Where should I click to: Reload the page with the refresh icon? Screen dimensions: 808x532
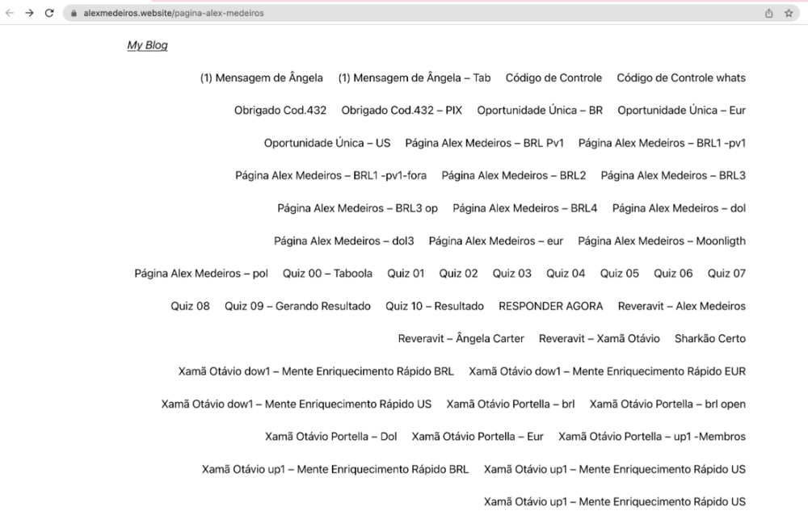49,13
